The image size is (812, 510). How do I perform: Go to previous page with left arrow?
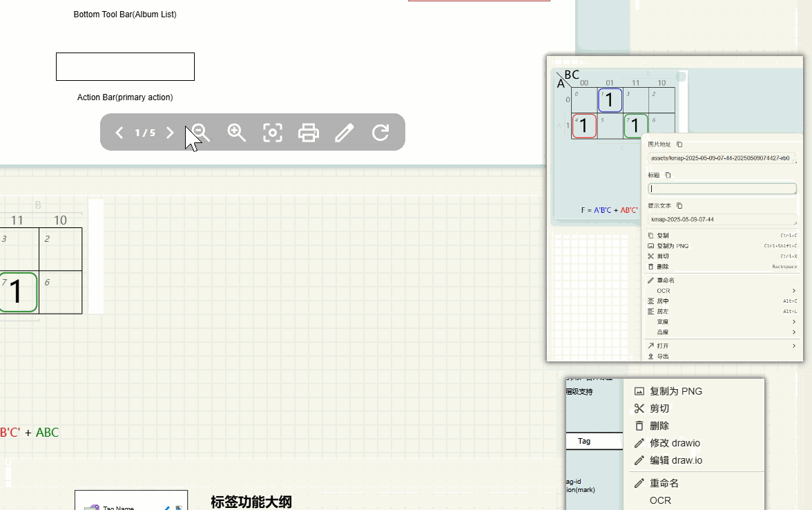click(x=119, y=132)
